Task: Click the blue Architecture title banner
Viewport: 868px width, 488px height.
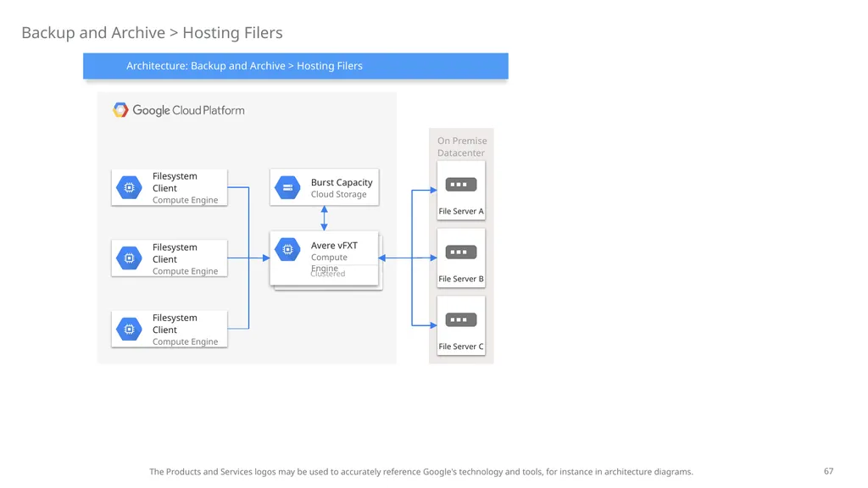Action: coord(296,66)
